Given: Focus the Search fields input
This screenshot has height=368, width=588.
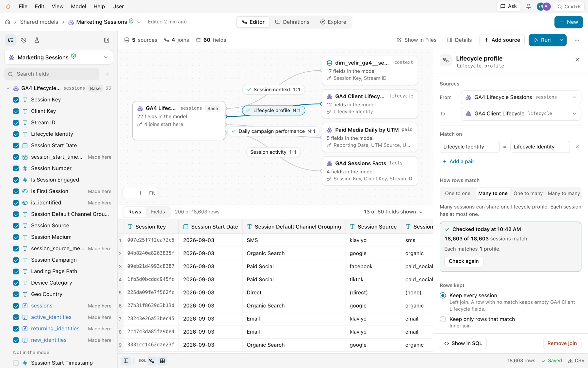Looking at the screenshot, I should pyautogui.click(x=52, y=74).
